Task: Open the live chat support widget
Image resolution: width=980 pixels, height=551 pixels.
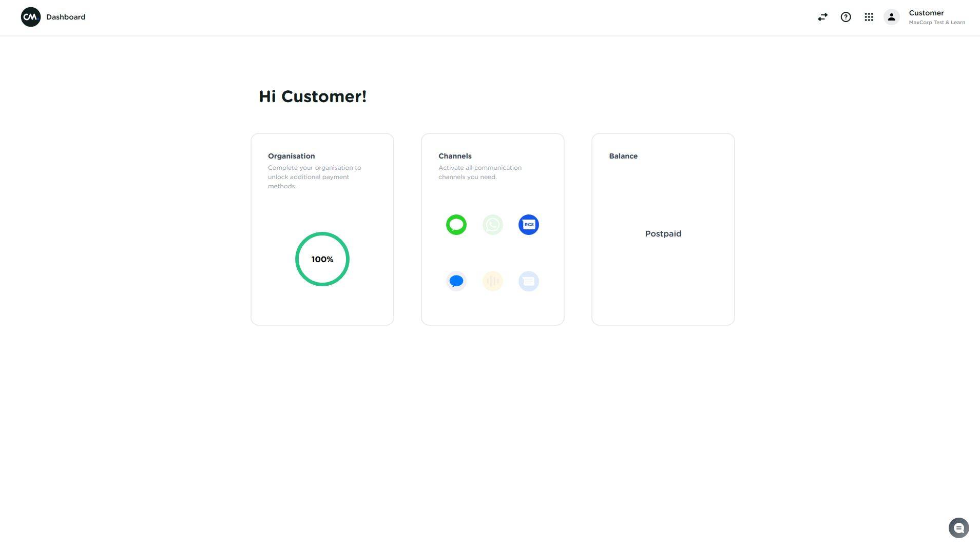Action: [x=958, y=528]
